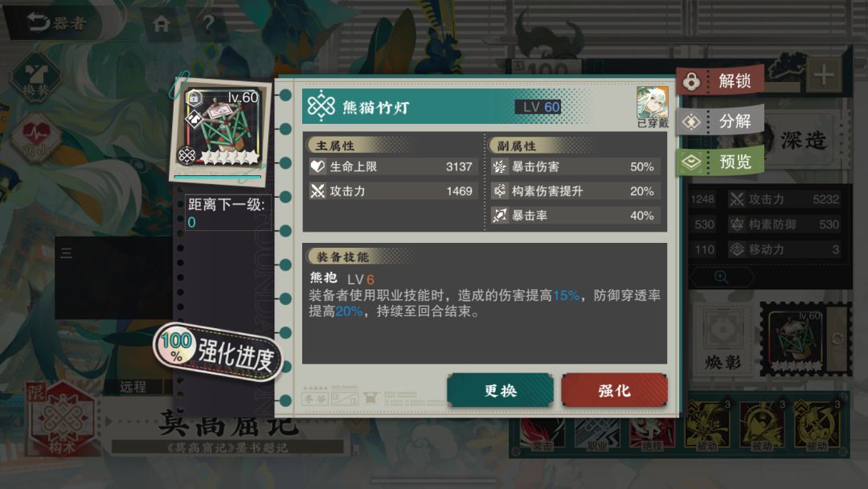Click the red 强化 enhance button
This screenshot has width=868, height=489.
click(x=615, y=390)
